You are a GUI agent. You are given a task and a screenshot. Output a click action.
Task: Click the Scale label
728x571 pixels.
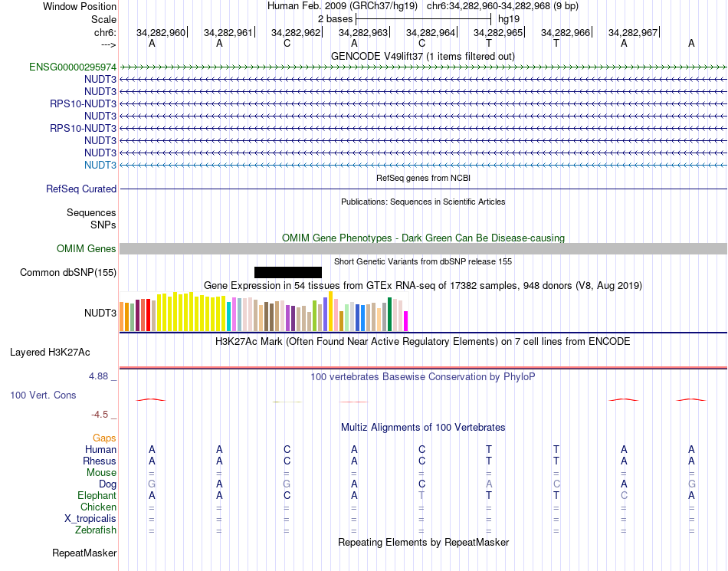pyautogui.click(x=104, y=19)
